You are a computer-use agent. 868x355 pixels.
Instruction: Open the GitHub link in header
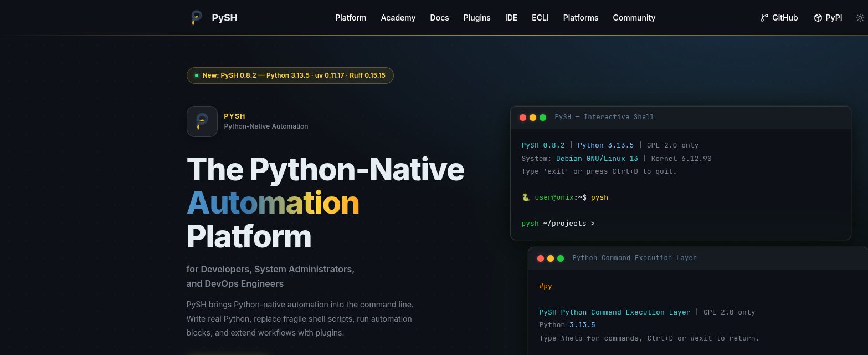pos(779,18)
